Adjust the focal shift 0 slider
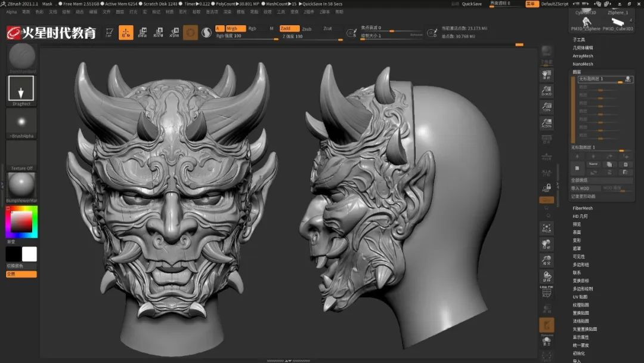Screen dimensions: 644x363 point(391,28)
